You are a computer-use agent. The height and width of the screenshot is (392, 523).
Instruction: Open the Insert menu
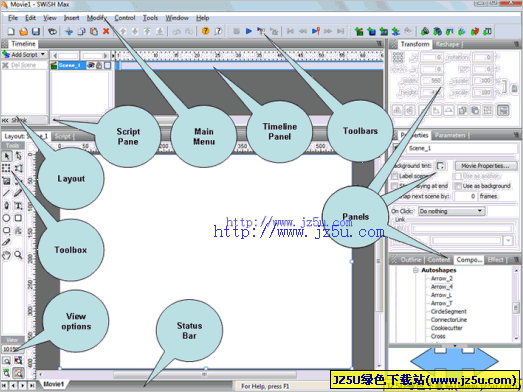pos(71,18)
